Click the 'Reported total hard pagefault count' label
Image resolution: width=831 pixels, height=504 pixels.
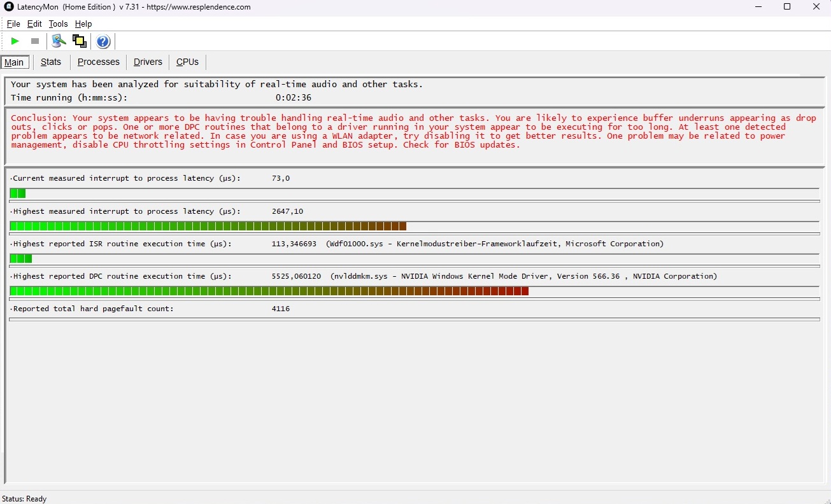[92, 309]
